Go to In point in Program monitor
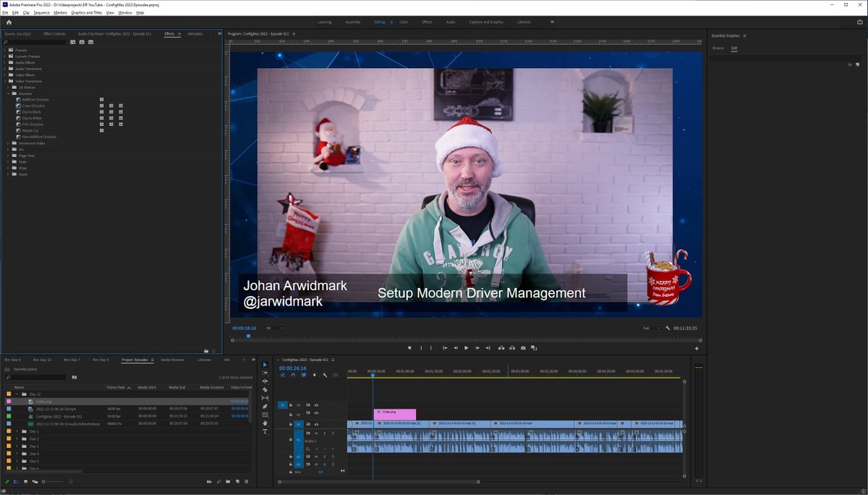This screenshot has height=495, width=868. [445, 348]
